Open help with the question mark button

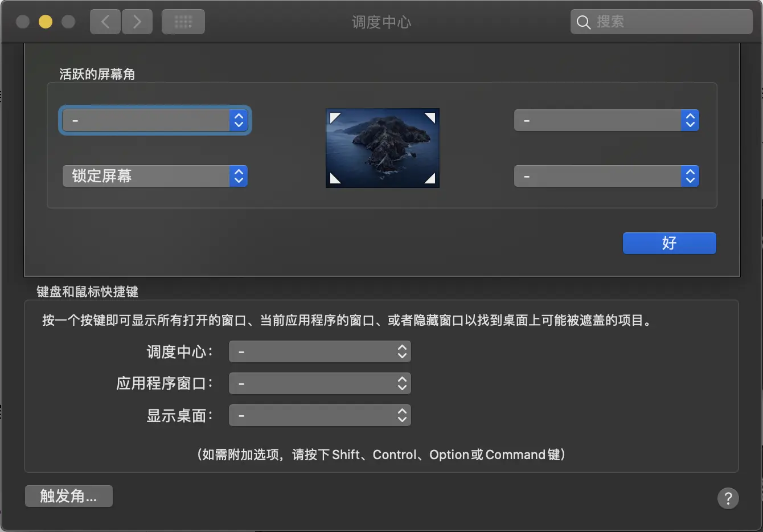pos(728,498)
